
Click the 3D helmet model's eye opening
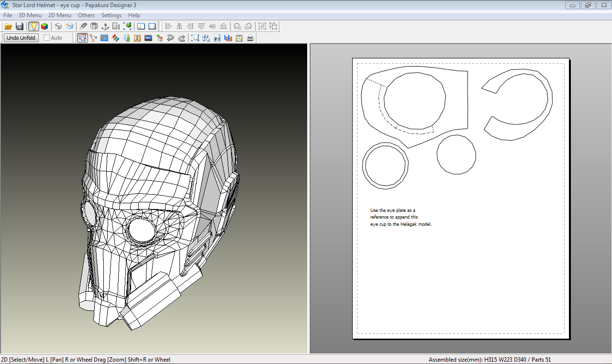(x=142, y=231)
